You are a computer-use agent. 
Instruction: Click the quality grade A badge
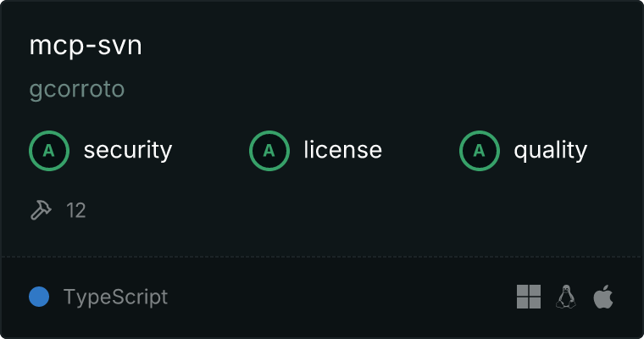coord(480,151)
